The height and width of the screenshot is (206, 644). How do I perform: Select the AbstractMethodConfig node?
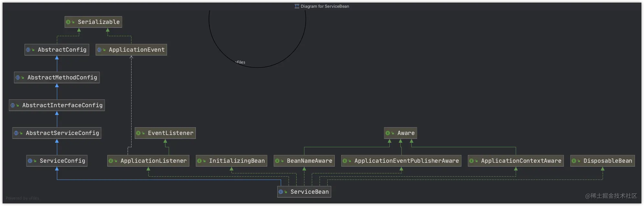coord(57,77)
